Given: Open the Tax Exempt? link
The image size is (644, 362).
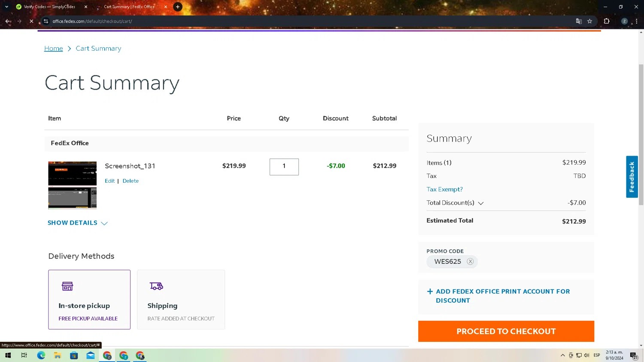Looking at the screenshot, I should (x=444, y=189).
